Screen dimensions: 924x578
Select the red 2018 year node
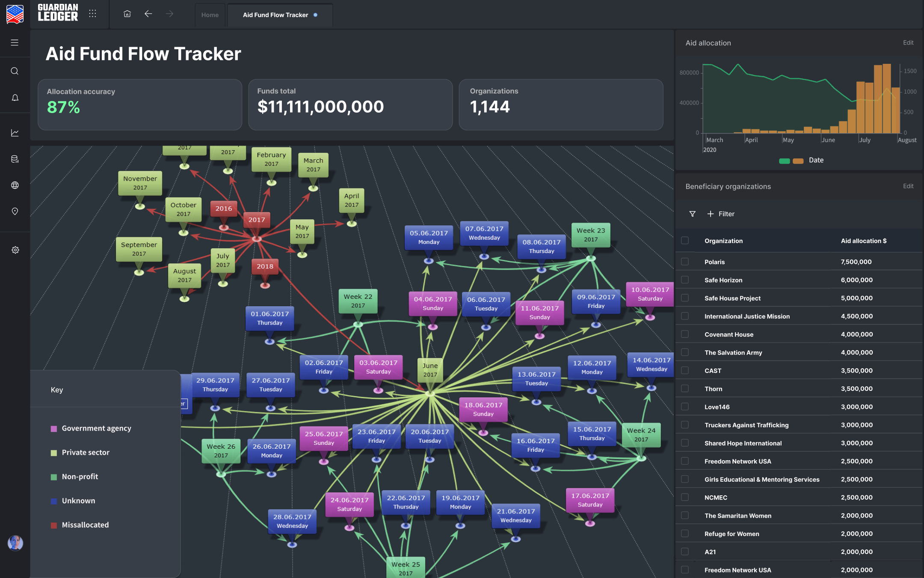[265, 266]
